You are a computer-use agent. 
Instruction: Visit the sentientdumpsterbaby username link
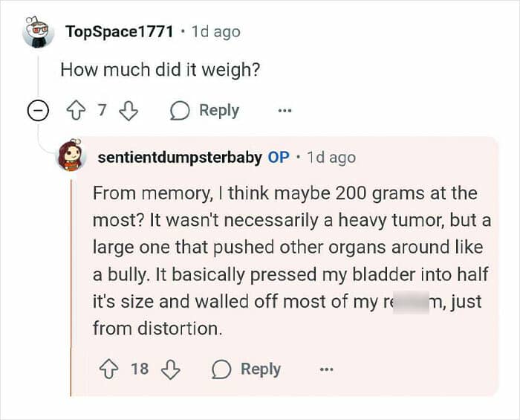coord(179,157)
